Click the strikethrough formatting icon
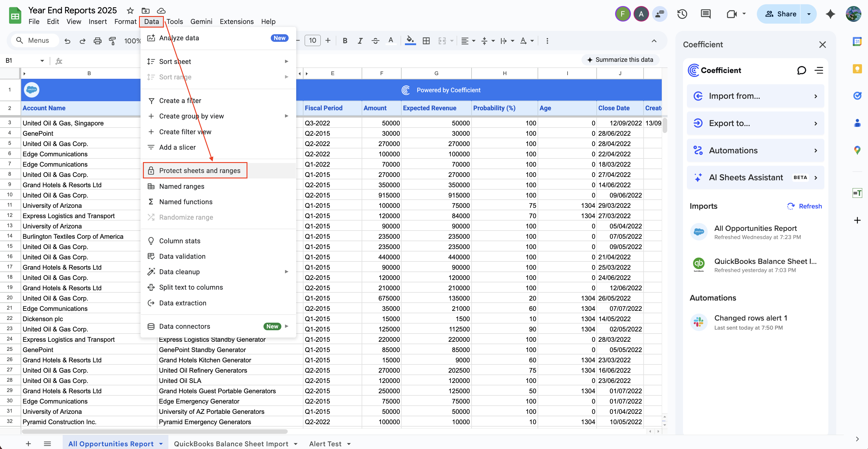Screen dimensions: 868x449 (375, 41)
